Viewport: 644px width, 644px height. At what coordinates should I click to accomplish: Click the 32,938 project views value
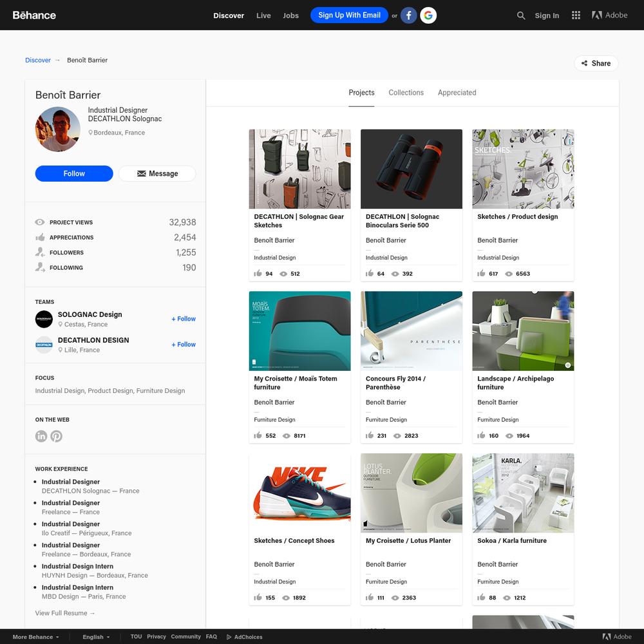(182, 222)
